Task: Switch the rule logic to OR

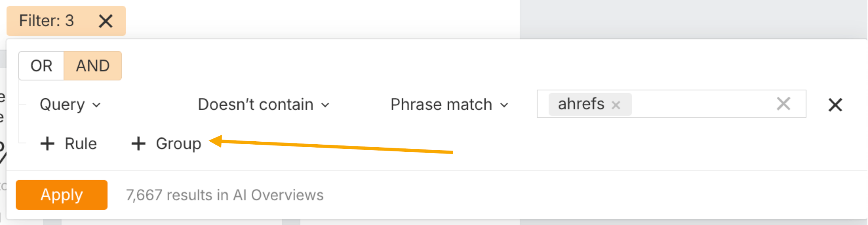Action: [x=42, y=66]
